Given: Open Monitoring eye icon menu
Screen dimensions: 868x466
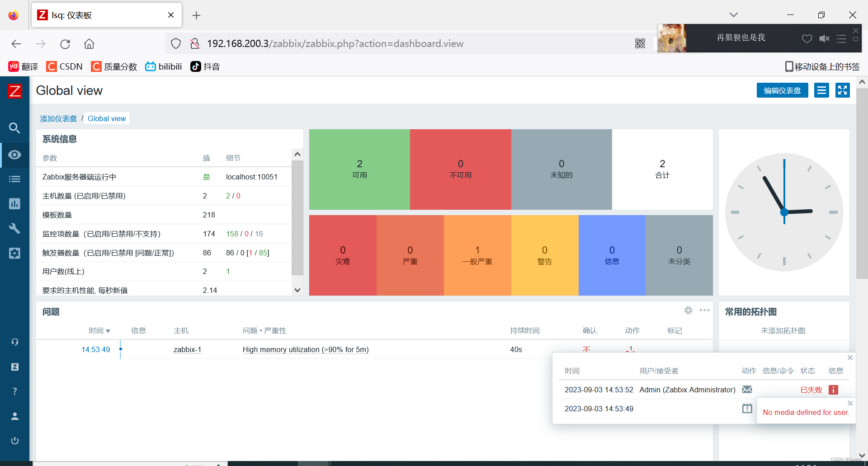Looking at the screenshot, I should pos(14,155).
